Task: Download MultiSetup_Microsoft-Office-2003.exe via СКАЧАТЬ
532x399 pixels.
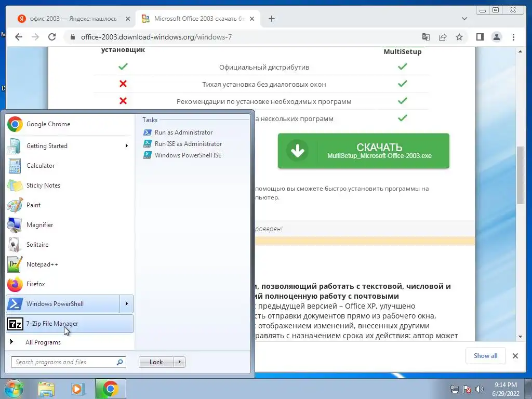Action: (x=363, y=151)
